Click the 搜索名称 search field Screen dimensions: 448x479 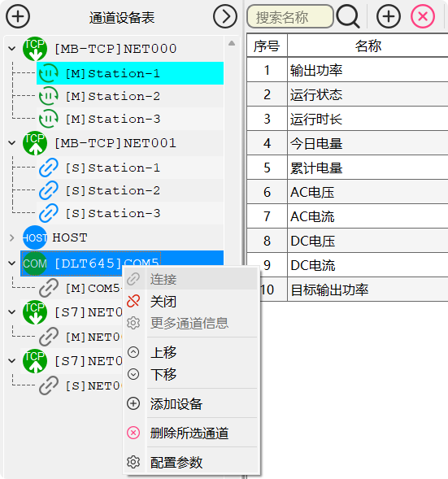click(289, 16)
